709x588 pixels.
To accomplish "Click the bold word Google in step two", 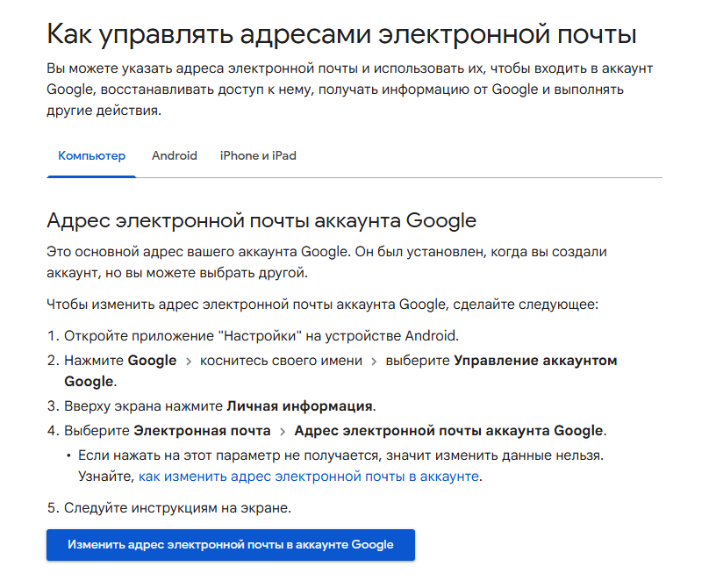I will [152, 361].
